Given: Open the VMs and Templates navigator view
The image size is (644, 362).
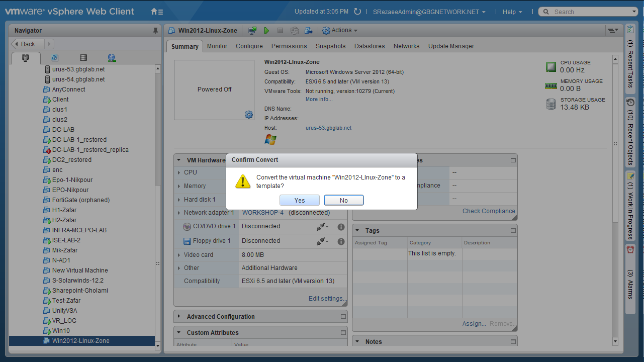Looking at the screenshot, I should [55, 58].
